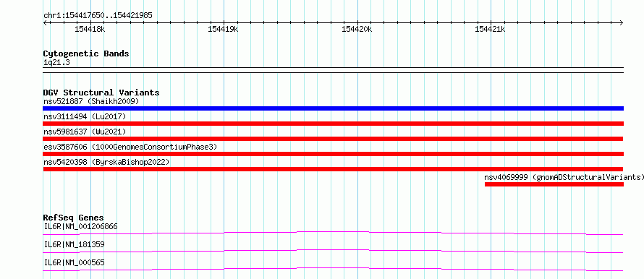Click the nsv5981637 (Wu2021) label
Image resolution: width=644 pixels, height=279 pixels.
[85, 132]
